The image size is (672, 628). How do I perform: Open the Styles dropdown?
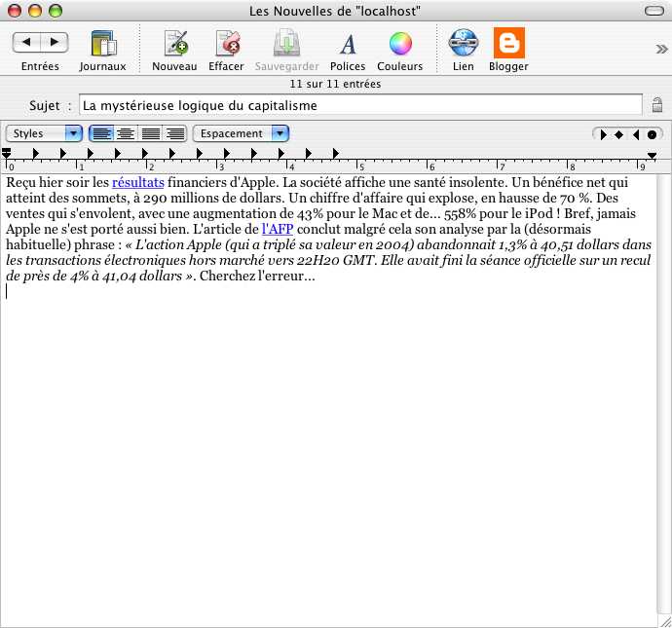coord(44,133)
